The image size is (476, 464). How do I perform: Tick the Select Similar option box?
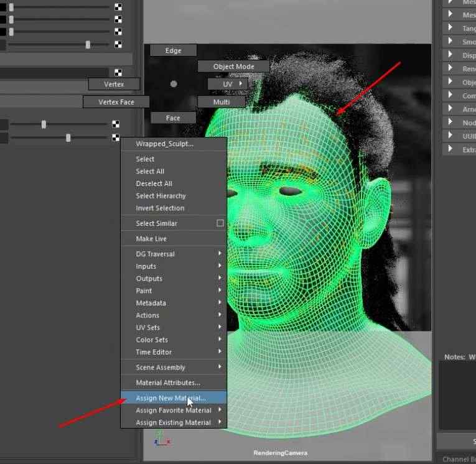click(x=220, y=223)
